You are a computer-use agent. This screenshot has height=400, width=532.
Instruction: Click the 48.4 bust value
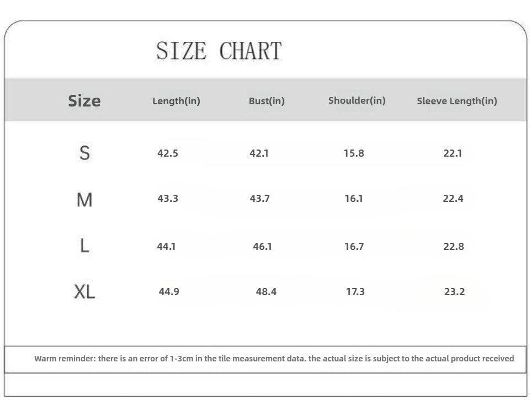[x=266, y=291]
